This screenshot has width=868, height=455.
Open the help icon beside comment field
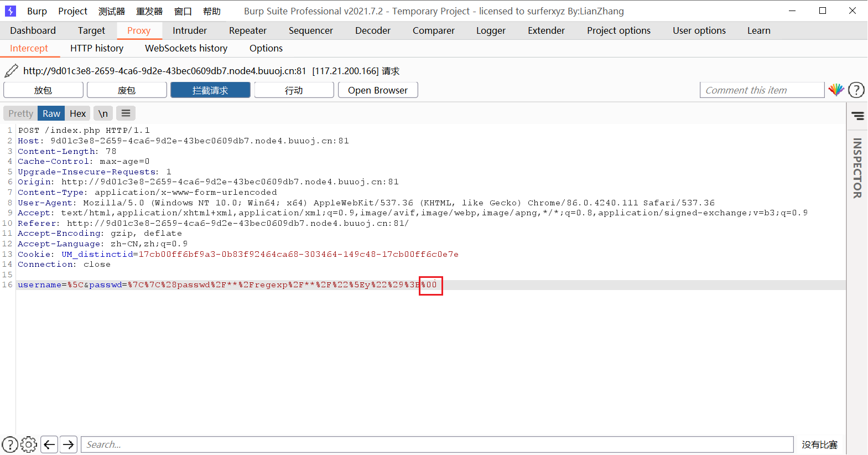click(x=856, y=90)
